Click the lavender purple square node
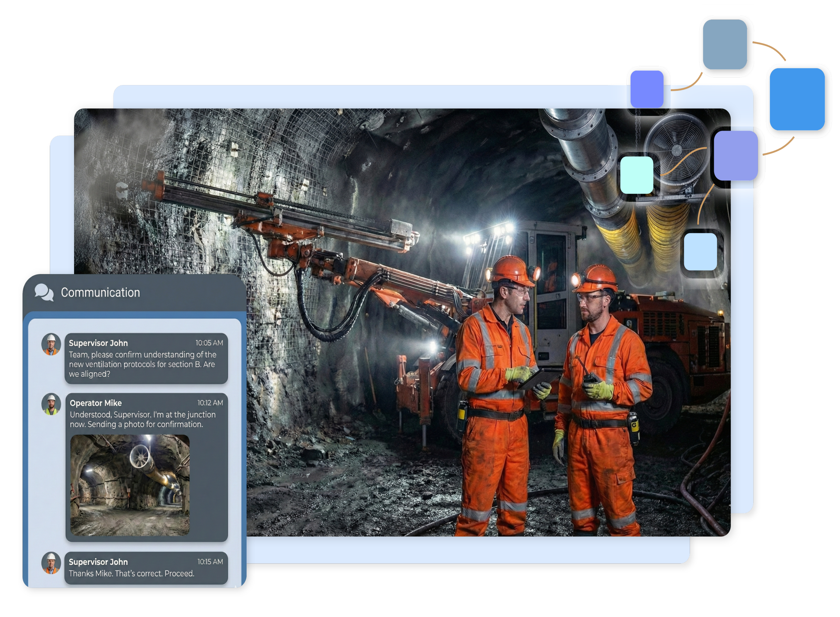The height and width of the screenshot is (617, 840). (x=736, y=155)
